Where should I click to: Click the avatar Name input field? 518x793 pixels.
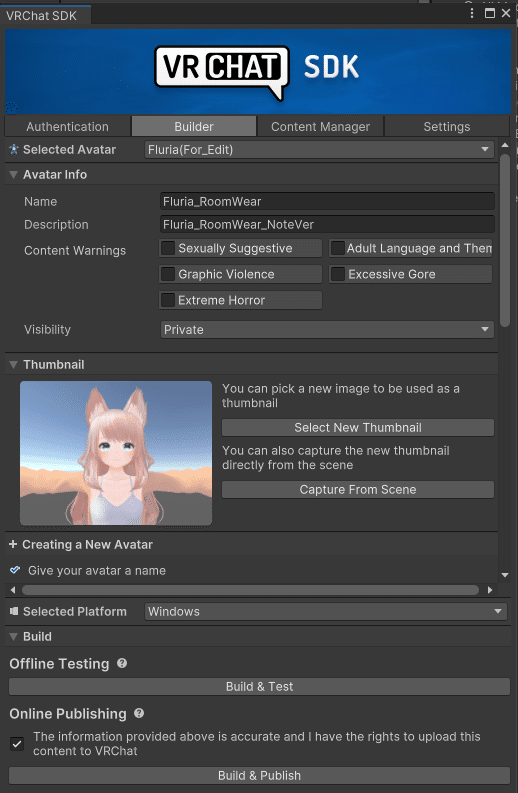coord(327,201)
